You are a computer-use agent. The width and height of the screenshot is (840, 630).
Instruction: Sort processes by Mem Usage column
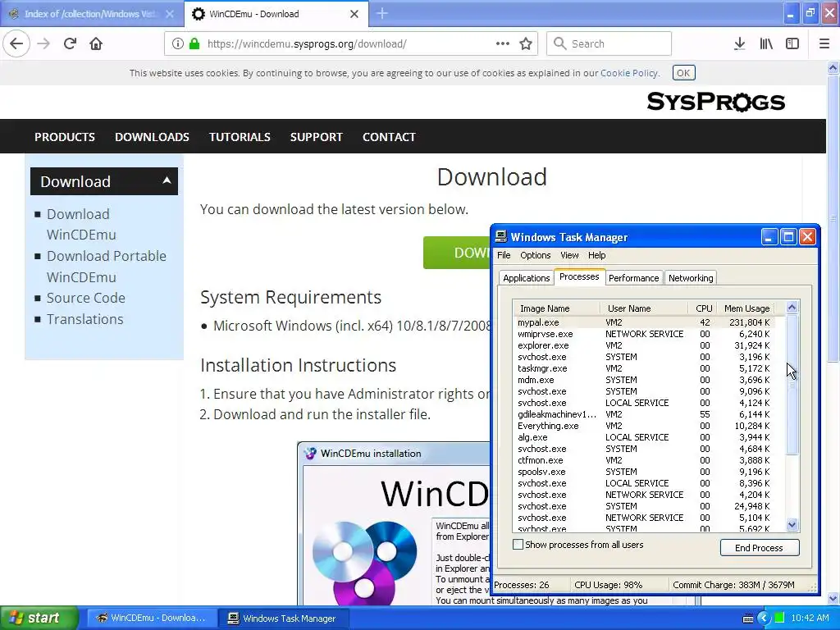coord(746,308)
